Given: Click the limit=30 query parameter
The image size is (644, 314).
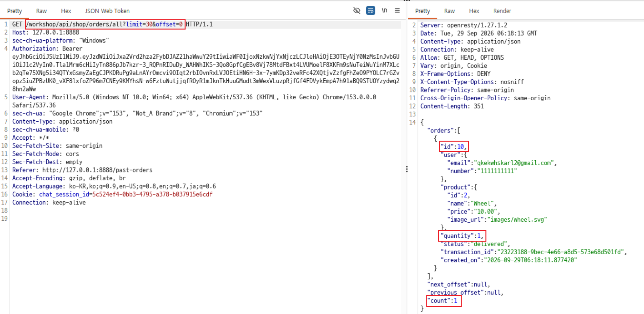Looking at the screenshot, I should coord(139,24).
